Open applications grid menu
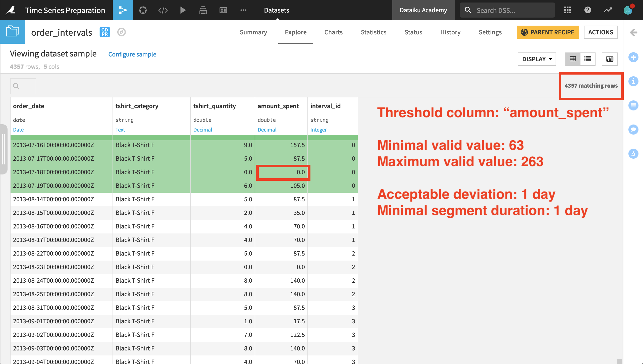Screen dimensions: 643x364 [x=568, y=10]
